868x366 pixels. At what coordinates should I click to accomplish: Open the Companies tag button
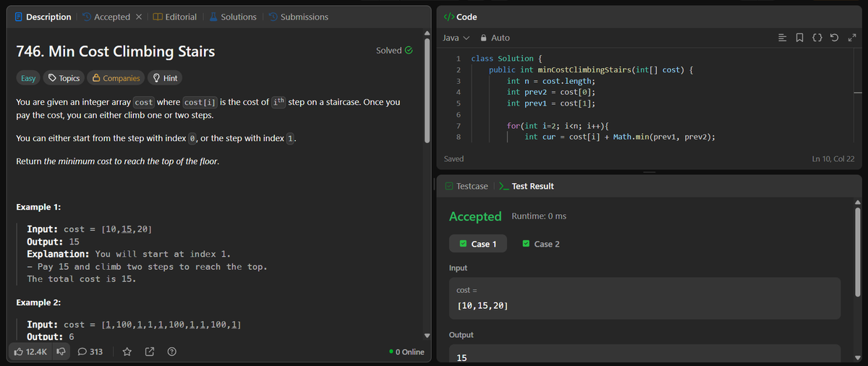pyautogui.click(x=116, y=78)
